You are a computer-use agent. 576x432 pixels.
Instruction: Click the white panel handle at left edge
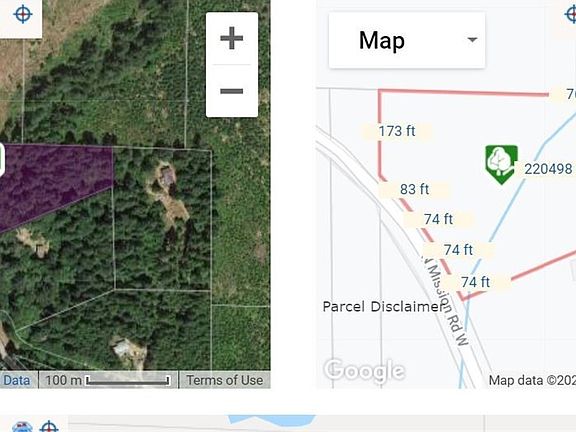[2, 160]
